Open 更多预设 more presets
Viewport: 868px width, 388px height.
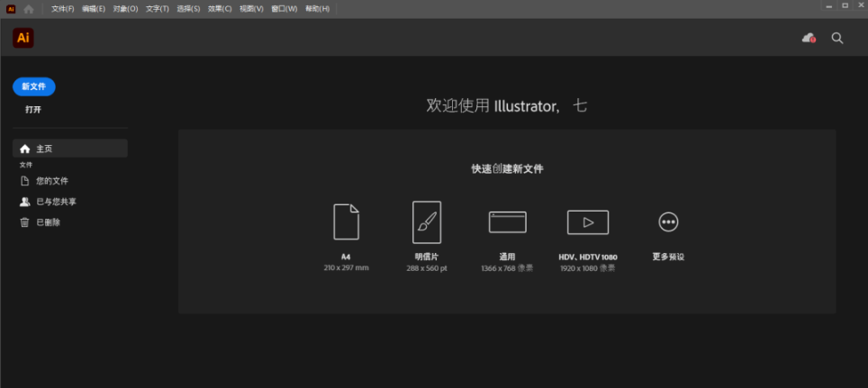668,222
